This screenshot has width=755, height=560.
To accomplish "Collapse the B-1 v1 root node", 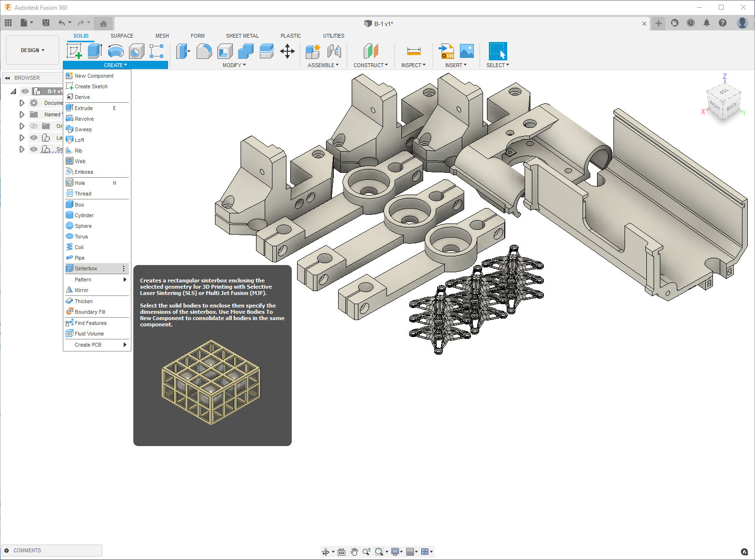I will [x=14, y=91].
